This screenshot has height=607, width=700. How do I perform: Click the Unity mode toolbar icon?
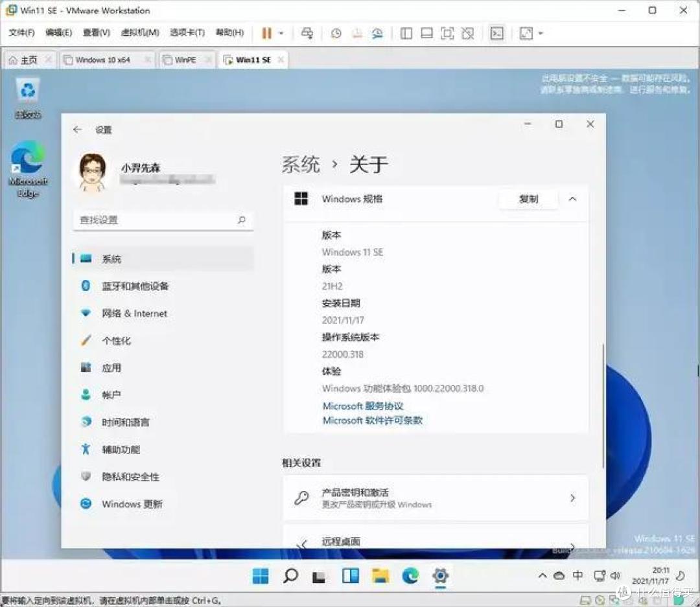point(467,33)
